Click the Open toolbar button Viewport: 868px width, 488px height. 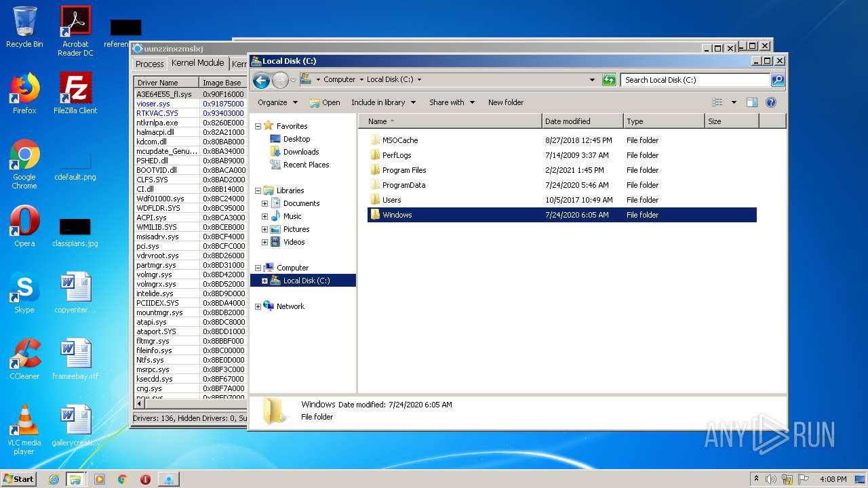click(x=325, y=102)
